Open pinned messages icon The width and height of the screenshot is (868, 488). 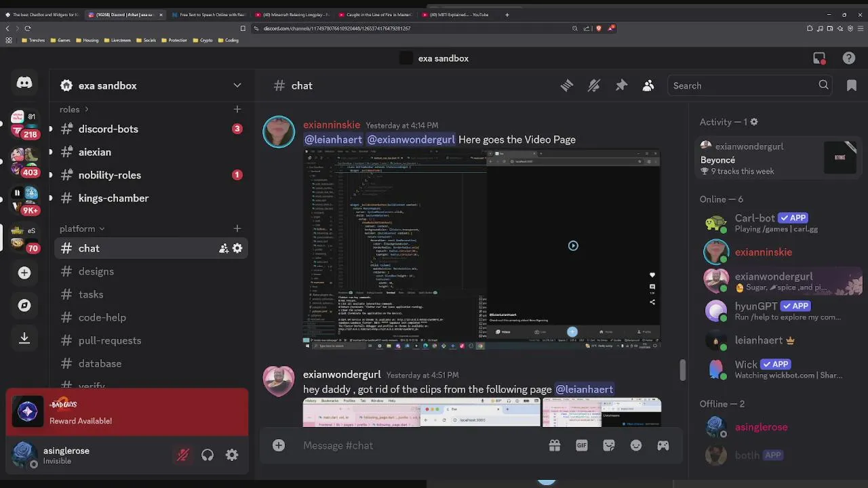(621, 85)
